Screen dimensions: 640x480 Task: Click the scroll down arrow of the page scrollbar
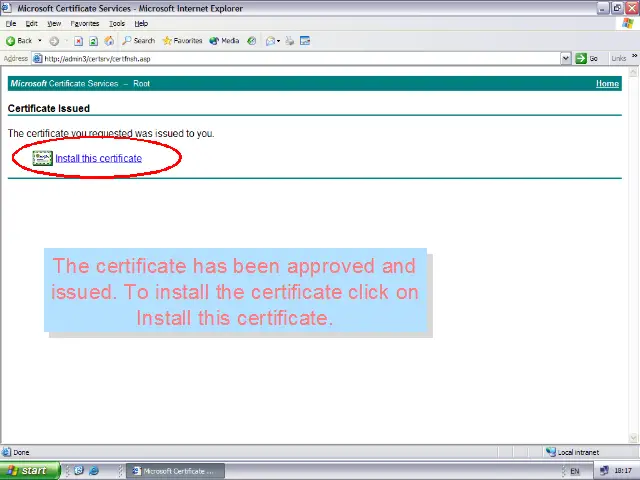[633, 438]
